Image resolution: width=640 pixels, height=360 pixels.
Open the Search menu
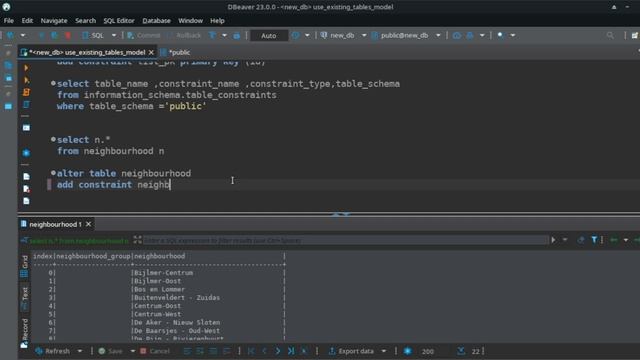(x=85, y=20)
